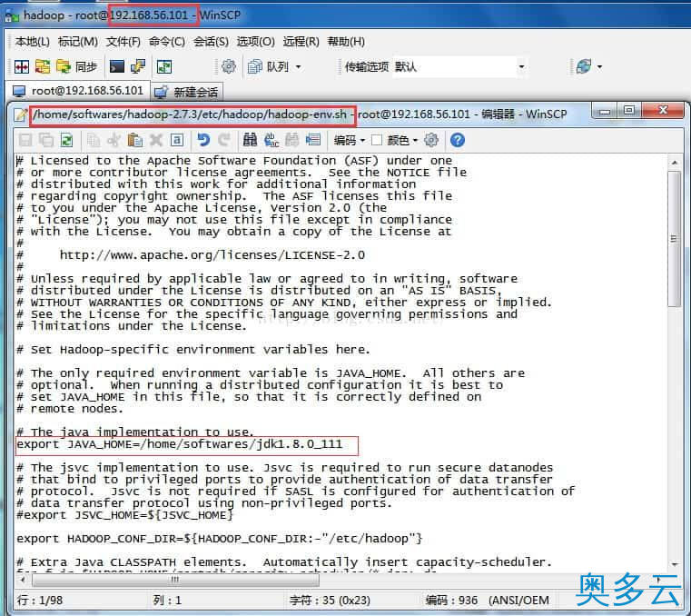The width and height of the screenshot is (691, 616).
Task: Click the #export JSVC_HOME line
Action: click(x=124, y=515)
